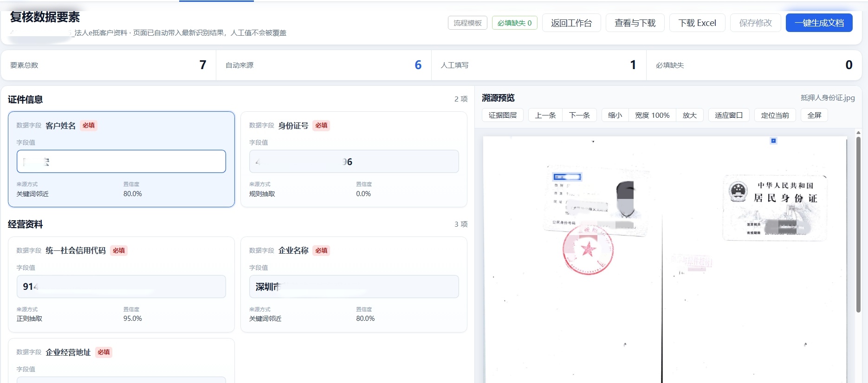Click the 证件信息 section heading

(x=26, y=99)
